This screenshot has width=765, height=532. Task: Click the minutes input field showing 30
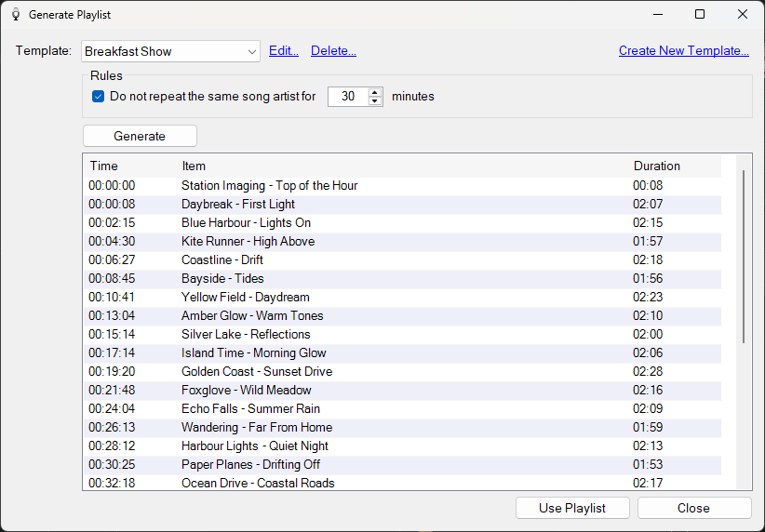tap(348, 97)
